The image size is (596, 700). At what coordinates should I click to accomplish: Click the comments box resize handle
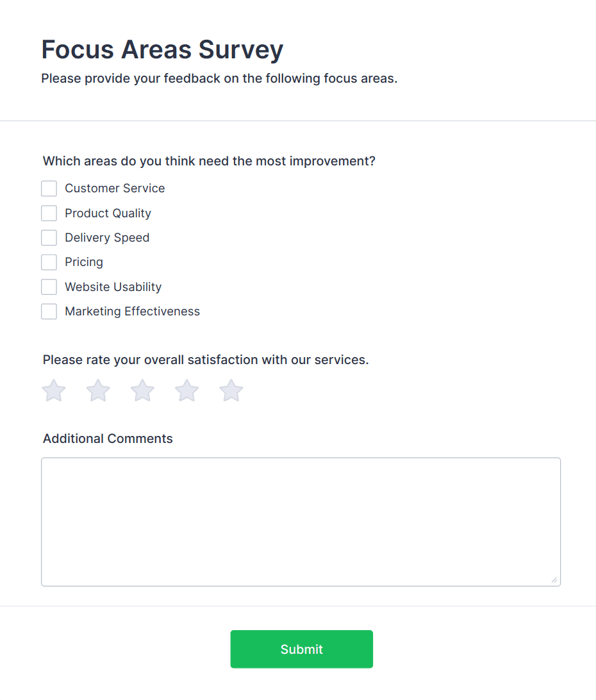[554, 580]
